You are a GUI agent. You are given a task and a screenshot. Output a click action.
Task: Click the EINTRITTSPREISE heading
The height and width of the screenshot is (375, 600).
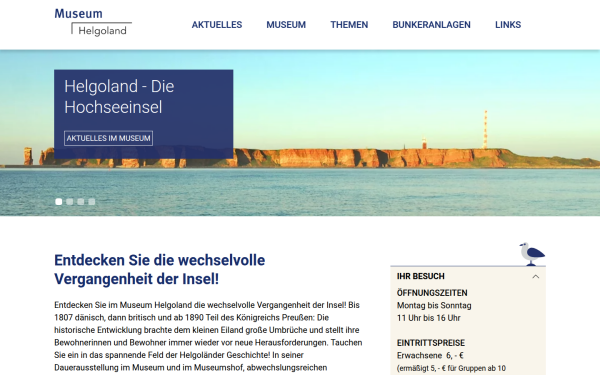(x=431, y=343)
